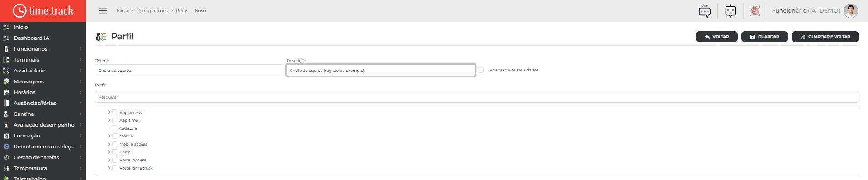Open the user avatar picture
The width and height of the screenshot is (868, 180).
coord(851,10)
